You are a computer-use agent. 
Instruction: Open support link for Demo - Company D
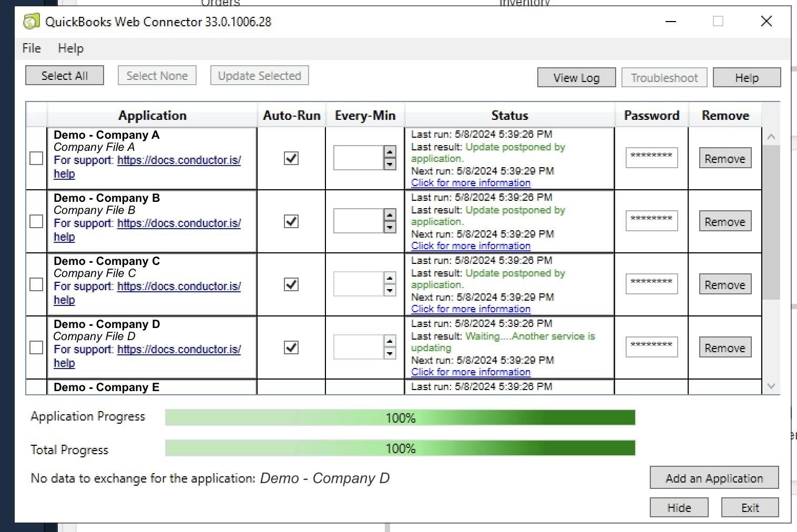179,350
